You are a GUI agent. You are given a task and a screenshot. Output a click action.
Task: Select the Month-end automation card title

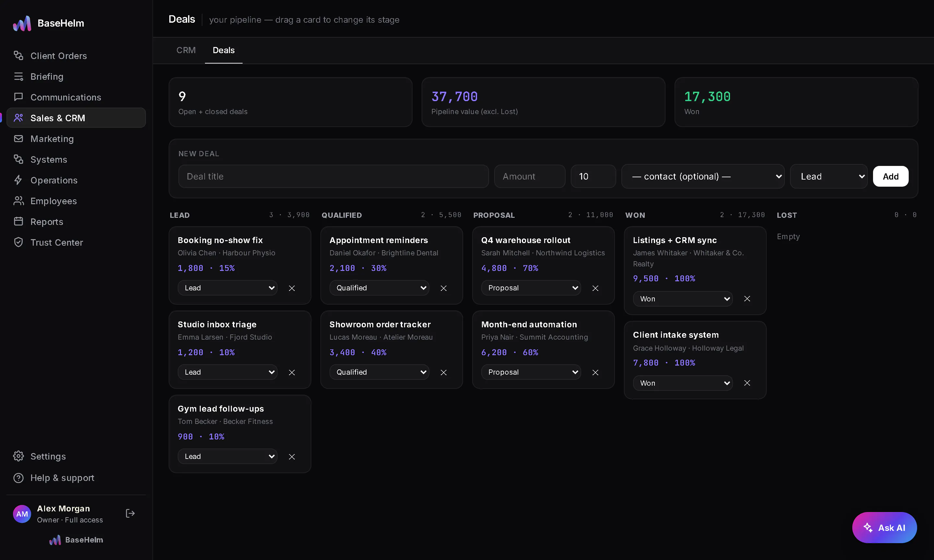point(529,324)
